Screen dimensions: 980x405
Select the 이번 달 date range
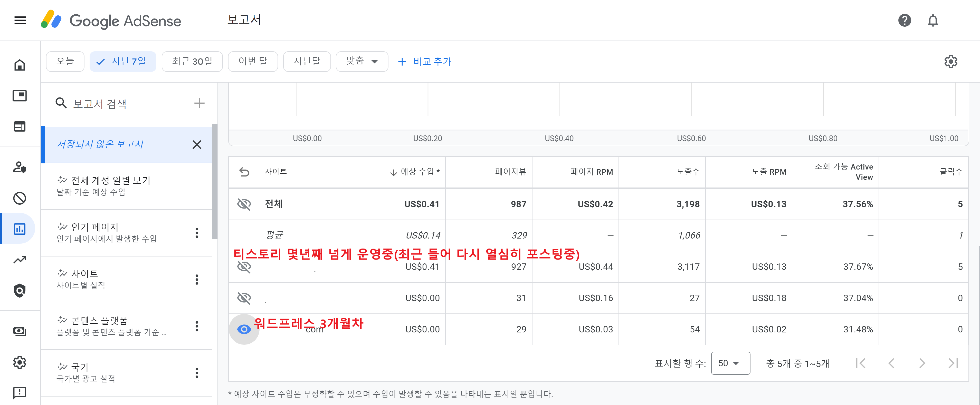253,62
